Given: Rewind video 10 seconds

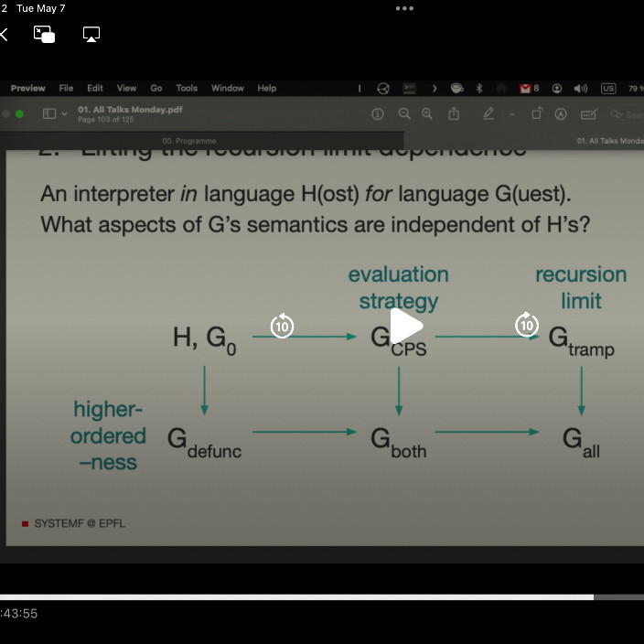Looking at the screenshot, I should click(x=282, y=326).
